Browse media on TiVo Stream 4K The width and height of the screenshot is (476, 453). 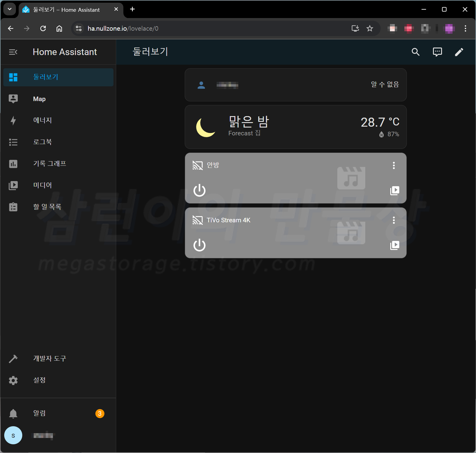tap(394, 245)
